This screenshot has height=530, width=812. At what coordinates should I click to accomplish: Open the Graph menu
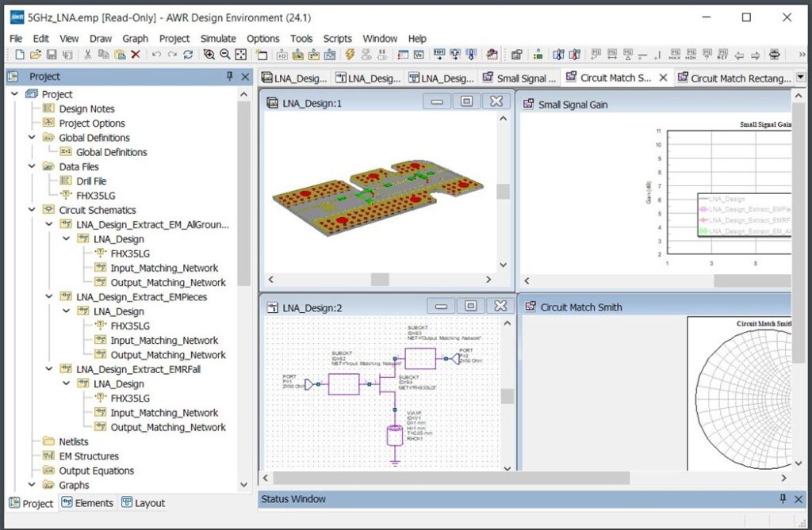pyautogui.click(x=135, y=38)
